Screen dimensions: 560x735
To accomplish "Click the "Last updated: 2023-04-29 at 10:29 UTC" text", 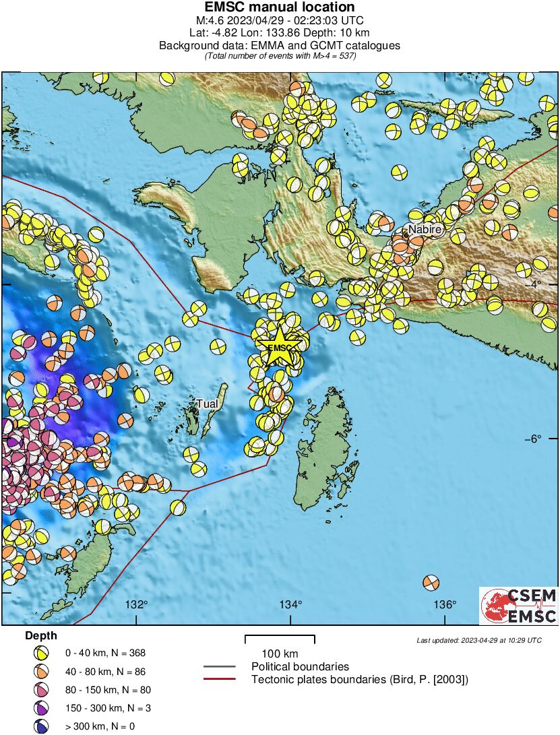I will click(479, 640).
